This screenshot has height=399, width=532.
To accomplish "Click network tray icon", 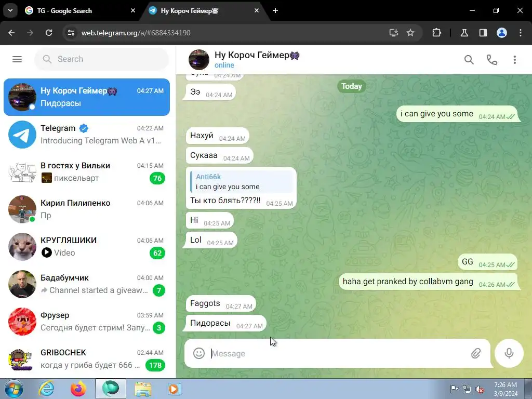I will 467,389.
